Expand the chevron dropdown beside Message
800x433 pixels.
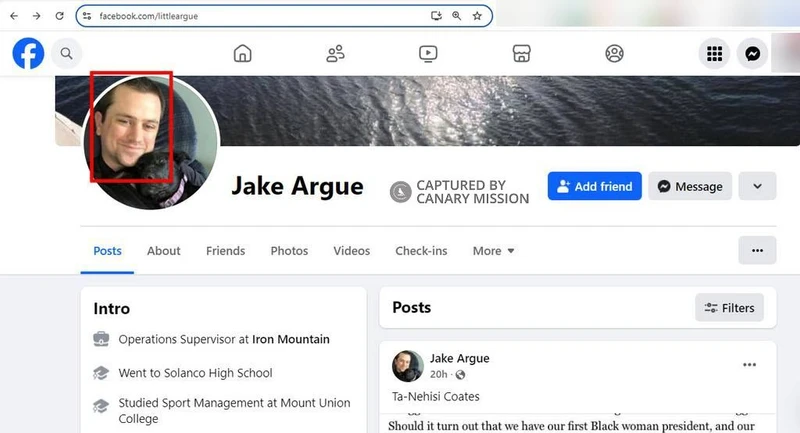click(757, 186)
